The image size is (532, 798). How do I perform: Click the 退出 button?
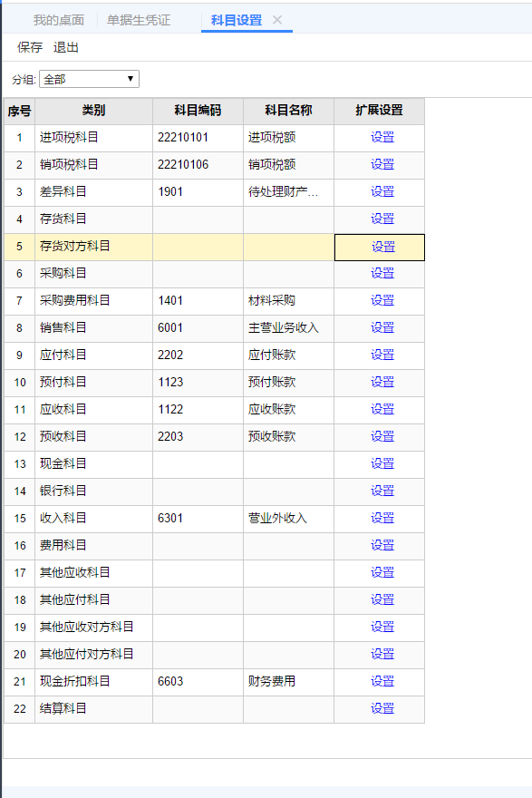click(65, 47)
